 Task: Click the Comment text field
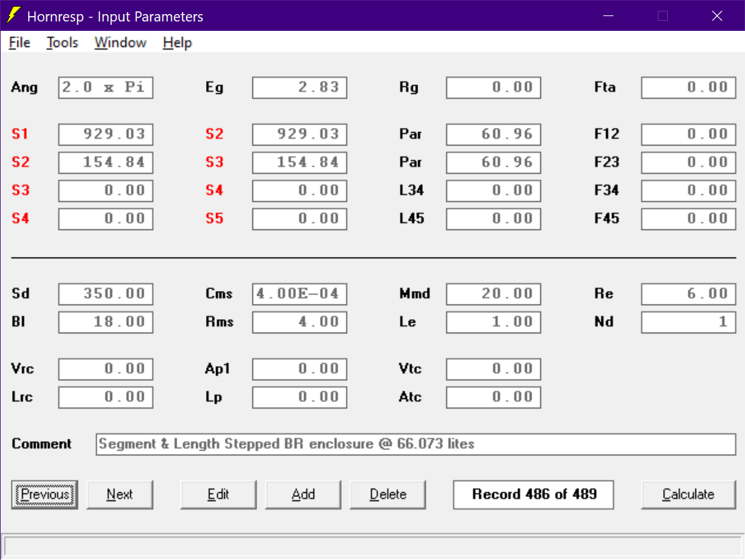click(415, 444)
